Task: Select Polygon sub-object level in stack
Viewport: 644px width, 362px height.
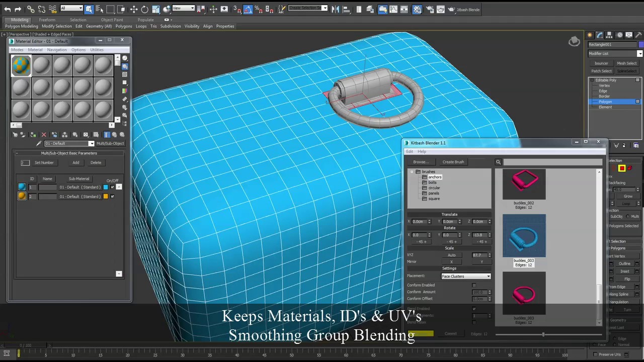Action: tap(605, 102)
